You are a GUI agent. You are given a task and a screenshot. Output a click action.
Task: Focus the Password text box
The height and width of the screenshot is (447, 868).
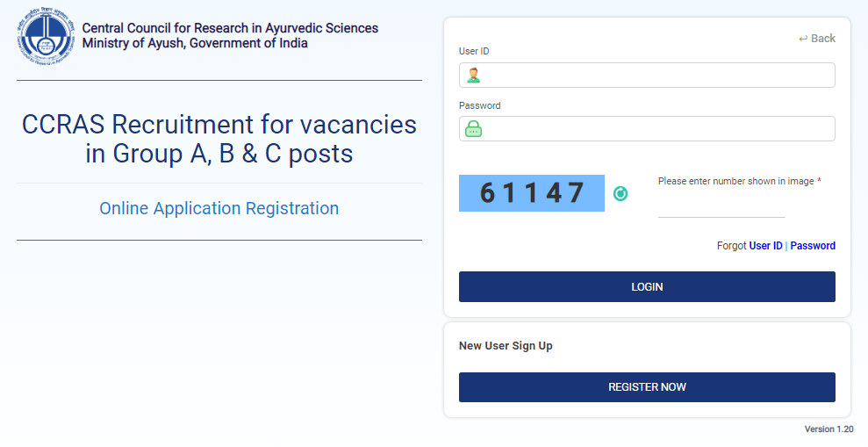658,129
